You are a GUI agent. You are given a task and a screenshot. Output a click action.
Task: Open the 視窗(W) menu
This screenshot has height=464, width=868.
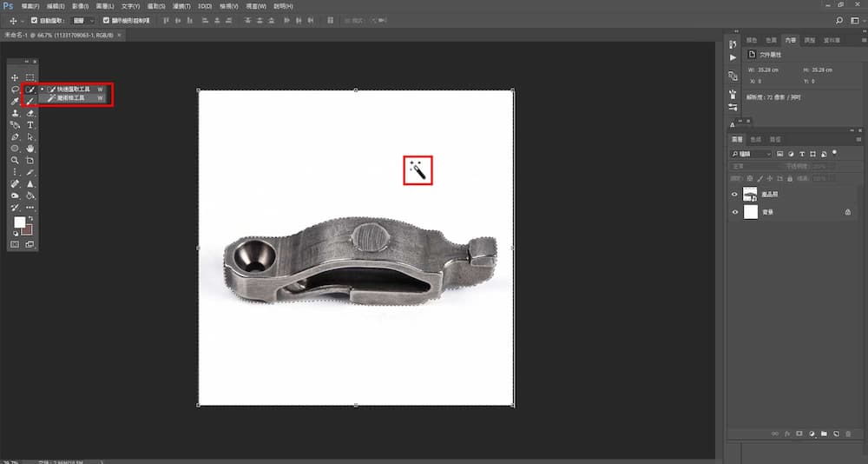click(x=256, y=6)
